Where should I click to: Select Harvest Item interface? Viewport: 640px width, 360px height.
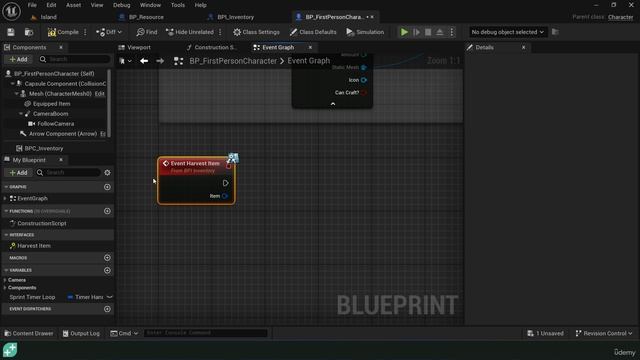(x=34, y=246)
